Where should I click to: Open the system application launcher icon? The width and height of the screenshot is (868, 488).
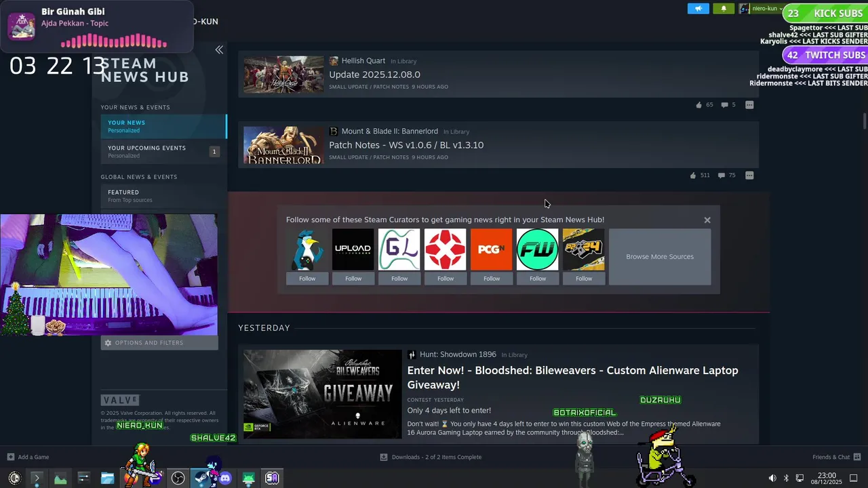[14, 478]
